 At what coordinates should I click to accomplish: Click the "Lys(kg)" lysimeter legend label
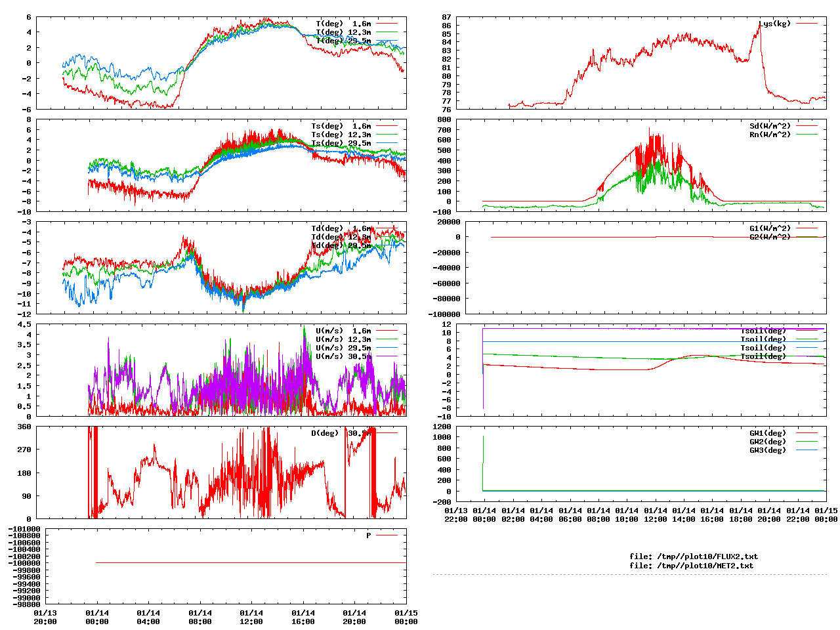pos(775,24)
